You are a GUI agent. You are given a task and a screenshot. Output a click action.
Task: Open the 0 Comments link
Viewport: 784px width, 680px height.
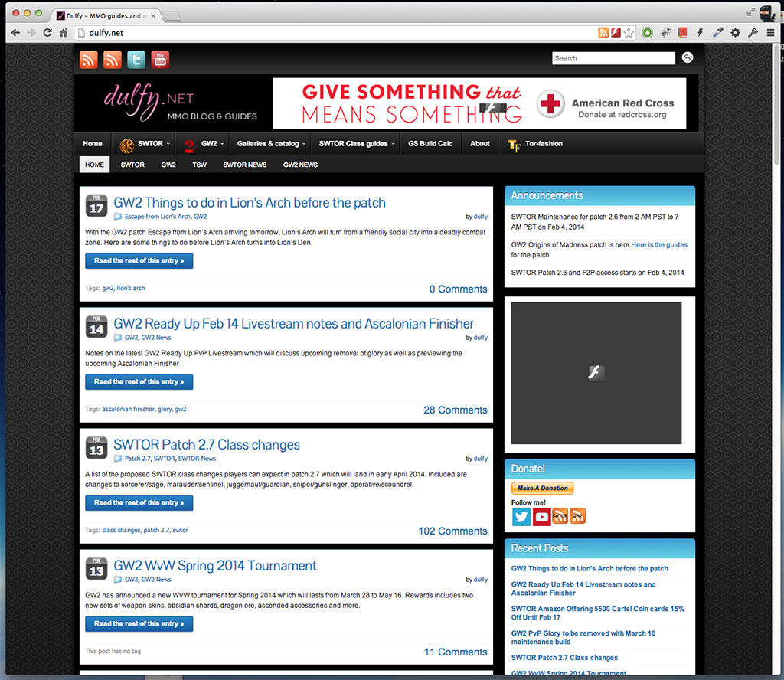click(458, 289)
